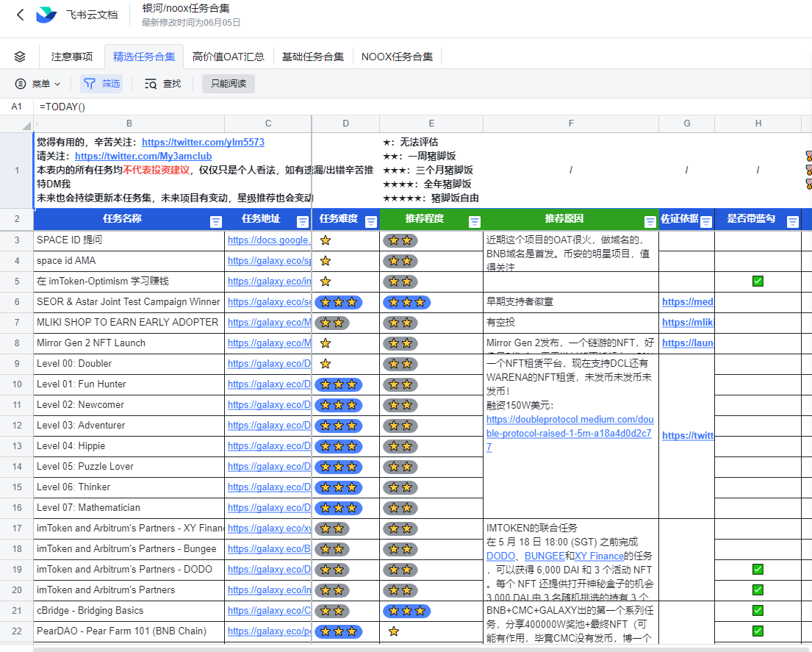Toggle checkbox in row 21 cBridge
This screenshot has height=652, width=812.
point(758,611)
